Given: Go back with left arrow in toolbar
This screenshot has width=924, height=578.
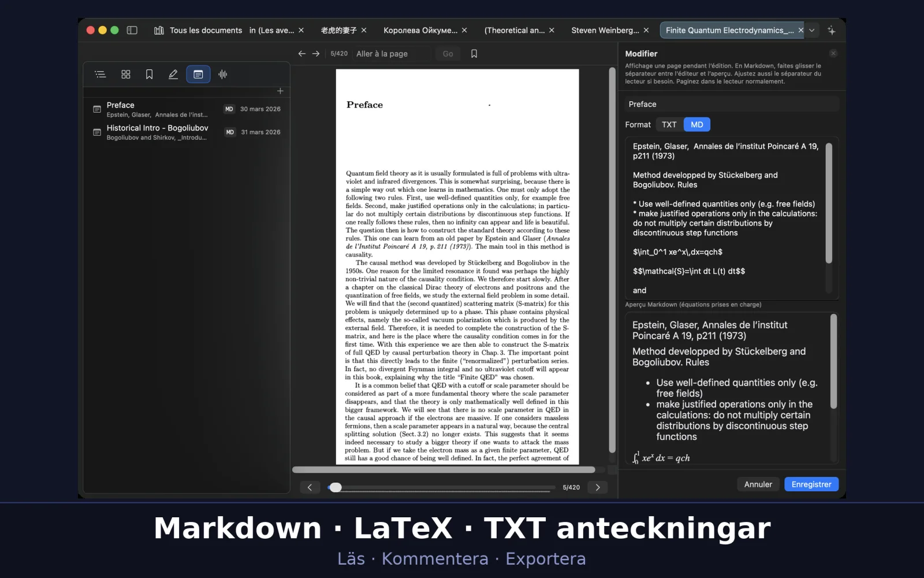Looking at the screenshot, I should click(301, 53).
